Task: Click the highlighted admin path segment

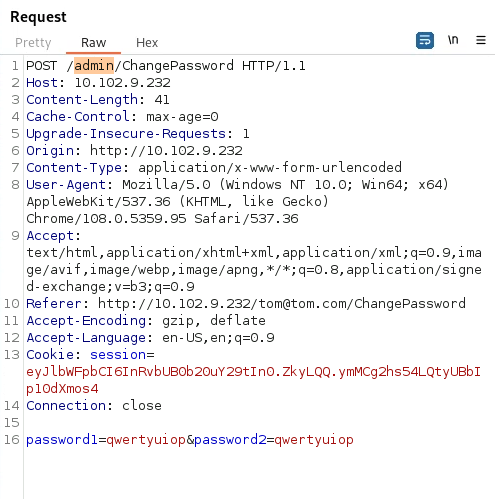Action: (x=94, y=65)
